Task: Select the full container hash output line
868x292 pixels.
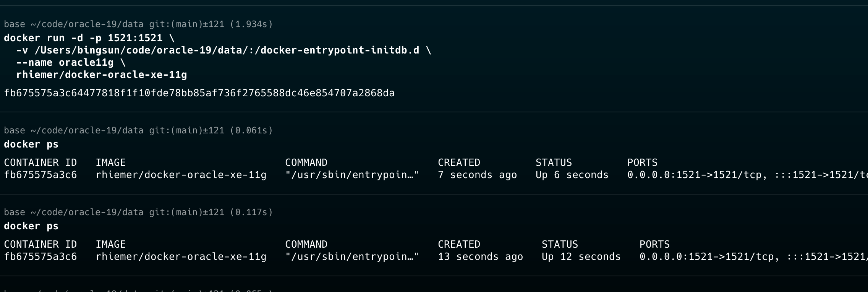Action: (199, 93)
